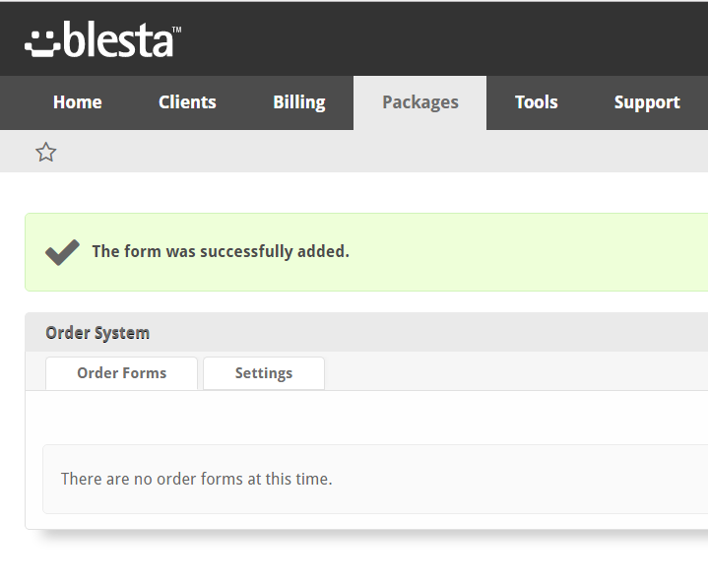Go to the Home menu
The width and height of the screenshot is (708, 588).
[77, 102]
